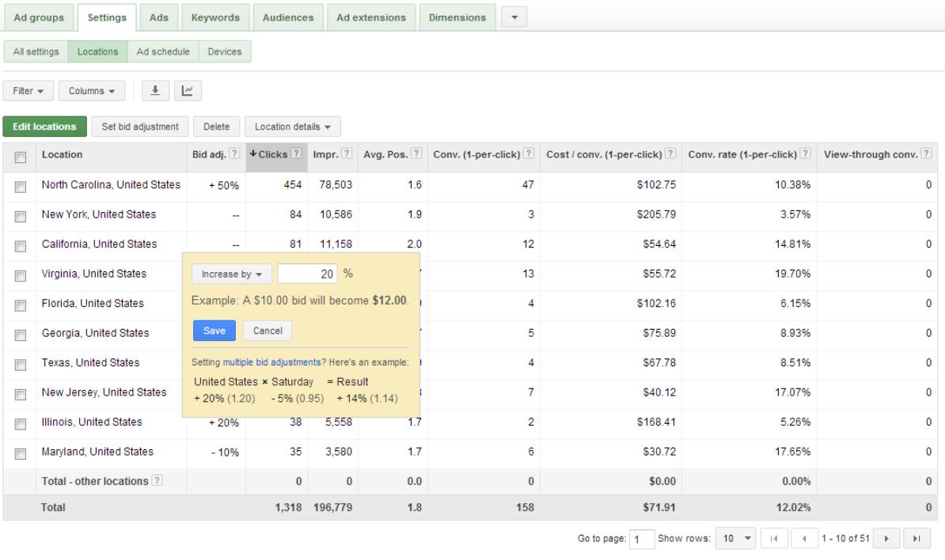Sort the table by Clicks column
Viewport: 945px width, 560px height.
[273, 154]
